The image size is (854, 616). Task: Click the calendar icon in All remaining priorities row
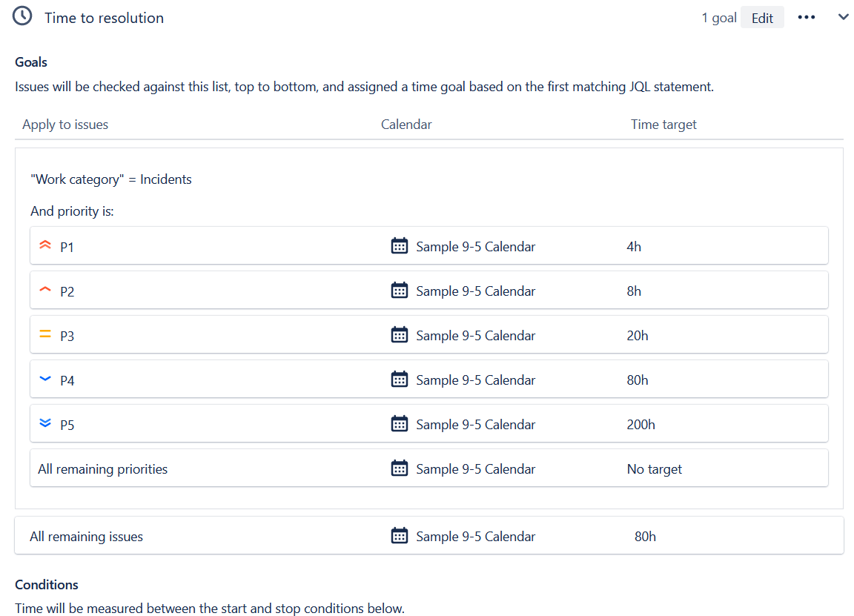pos(400,468)
